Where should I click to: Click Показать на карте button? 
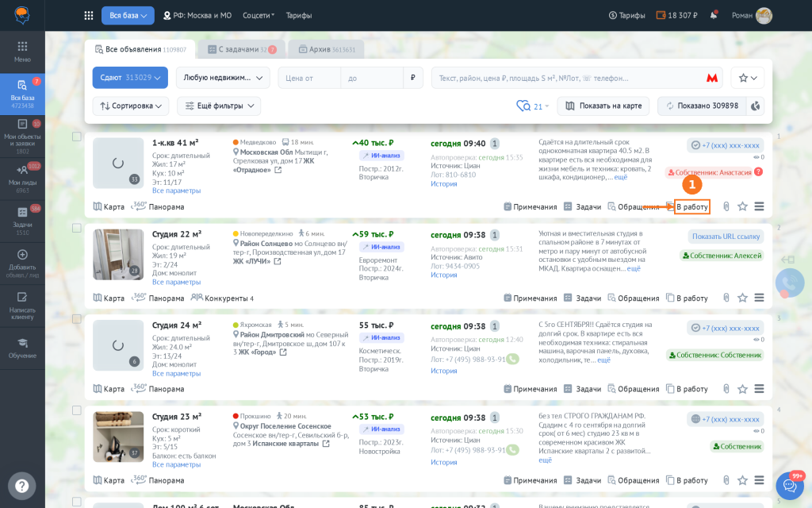pyautogui.click(x=603, y=106)
